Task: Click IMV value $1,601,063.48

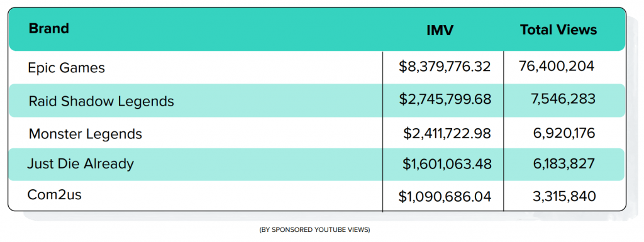Action: tap(447, 164)
